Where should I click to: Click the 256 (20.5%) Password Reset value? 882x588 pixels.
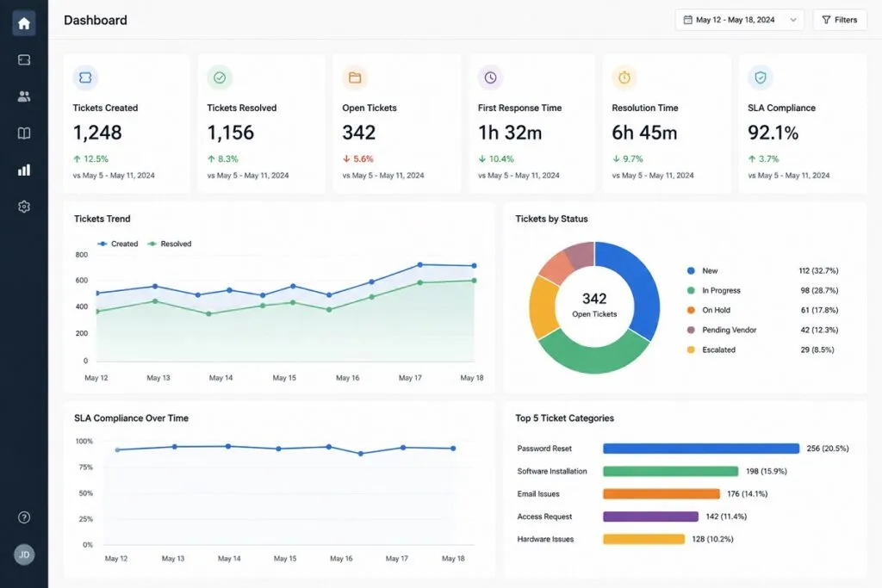[828, 449]
